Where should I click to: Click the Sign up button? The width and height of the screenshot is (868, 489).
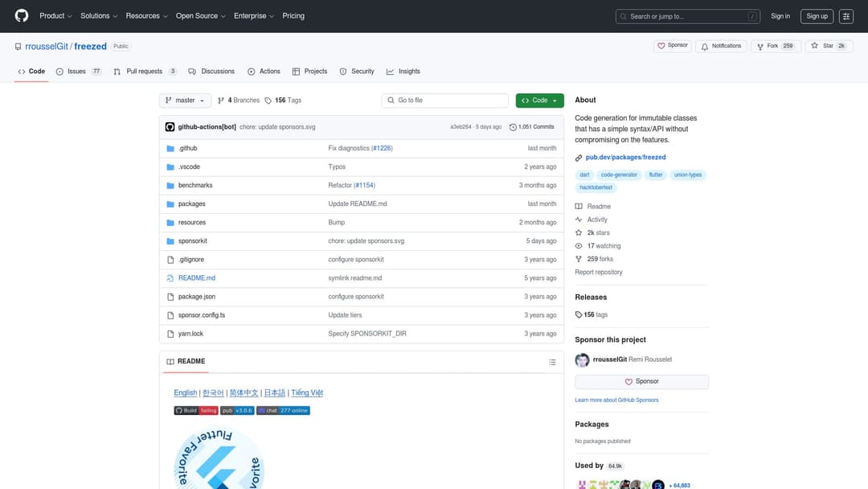817,16
